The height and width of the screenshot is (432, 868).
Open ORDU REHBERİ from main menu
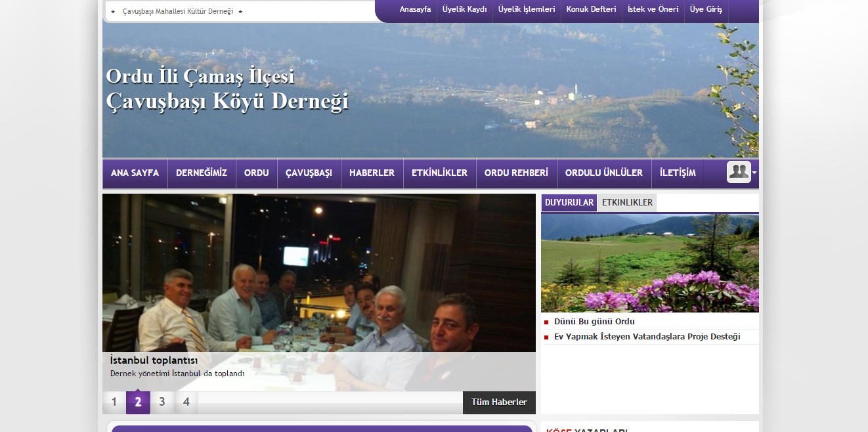516,173
